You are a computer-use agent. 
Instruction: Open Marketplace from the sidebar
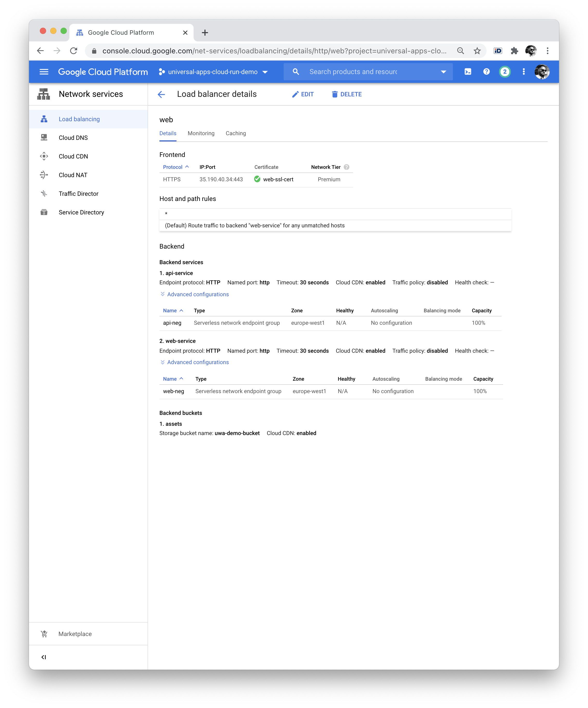coord(75,634)
